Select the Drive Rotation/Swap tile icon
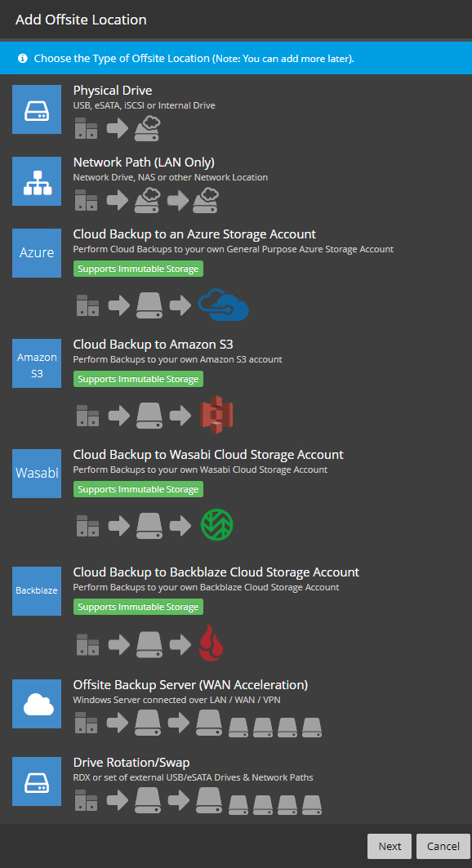This screenshot has height=868, width=472. [37, 781]
